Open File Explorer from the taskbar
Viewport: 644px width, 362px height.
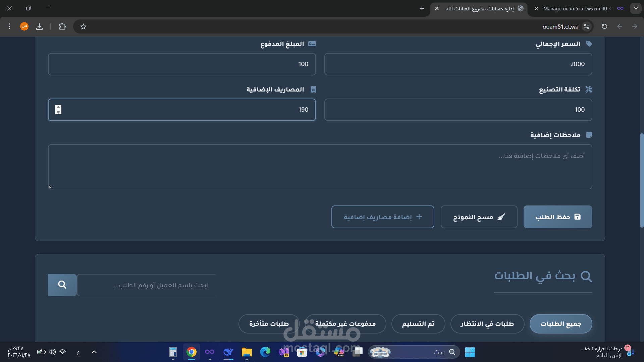(247, 352)
